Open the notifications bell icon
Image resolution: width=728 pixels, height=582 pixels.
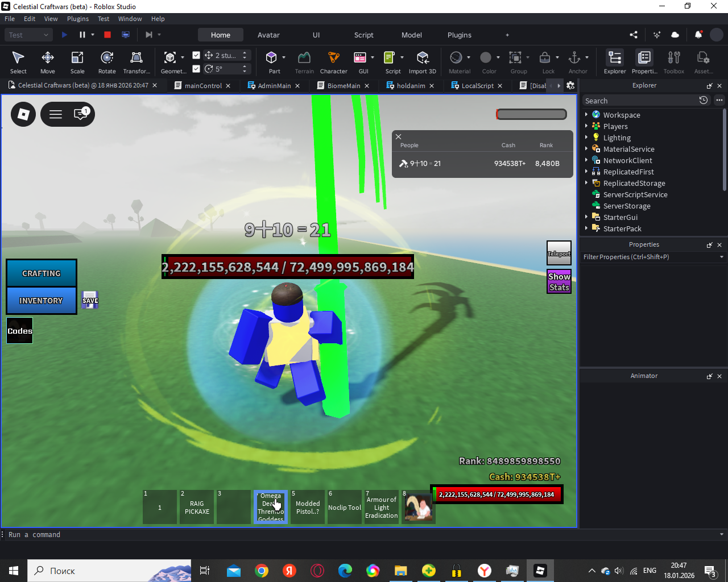point(698,35)
